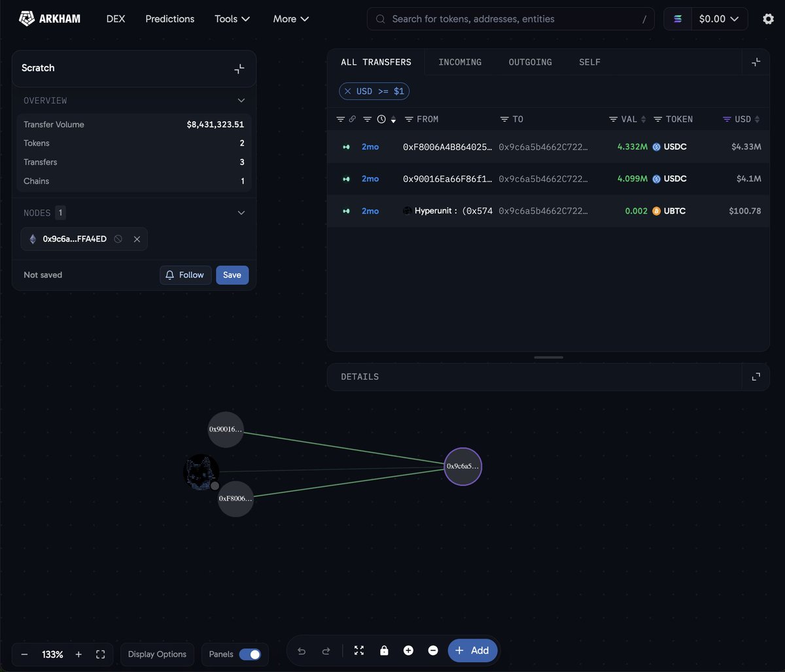Image resolution: width=785 pixels, height=672 pixels.
Task: Save the Scratch graph
Action: coord(232,275)
